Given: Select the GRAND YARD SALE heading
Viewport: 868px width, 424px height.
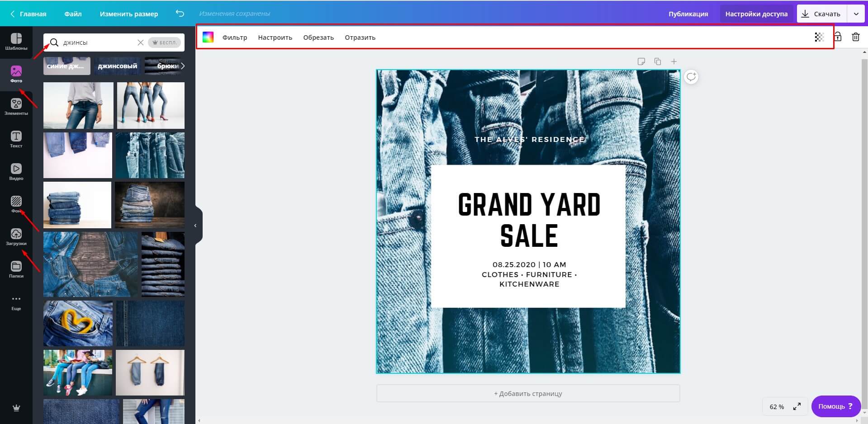Looking at the screenshot, I should click(529, 220).
